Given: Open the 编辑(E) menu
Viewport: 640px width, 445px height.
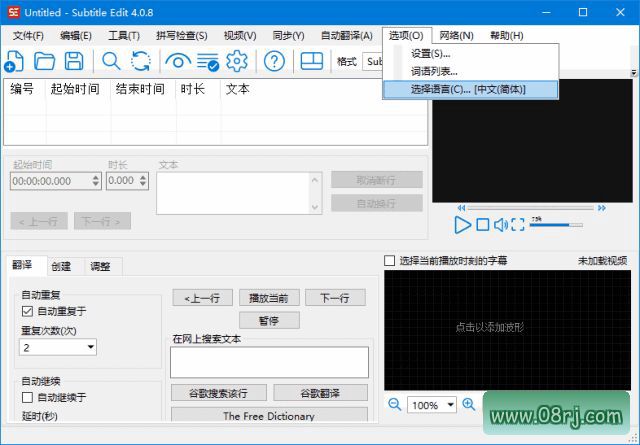Looking at the screenshot, I should (76, 36).
